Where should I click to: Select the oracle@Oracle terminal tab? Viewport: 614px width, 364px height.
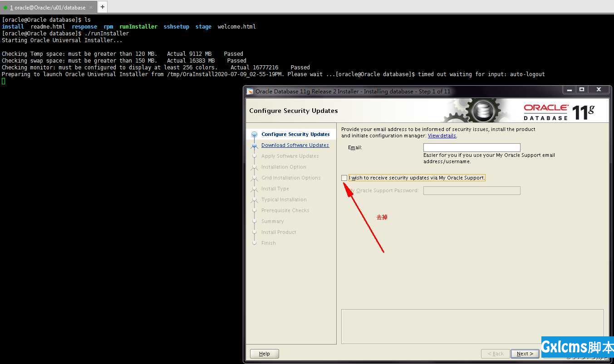tap(48, 7)
